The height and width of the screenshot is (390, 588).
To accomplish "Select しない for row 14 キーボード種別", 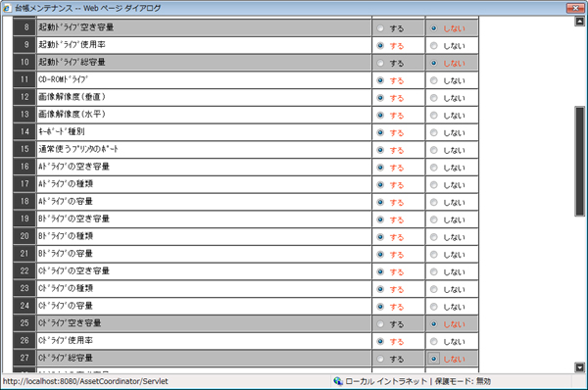I will coord(434,132).
